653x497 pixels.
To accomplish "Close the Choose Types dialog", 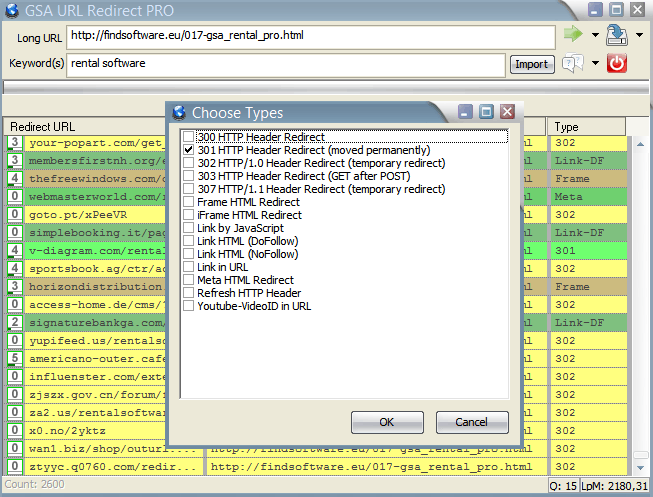I will pyautogui.click(x=507, y=112).
